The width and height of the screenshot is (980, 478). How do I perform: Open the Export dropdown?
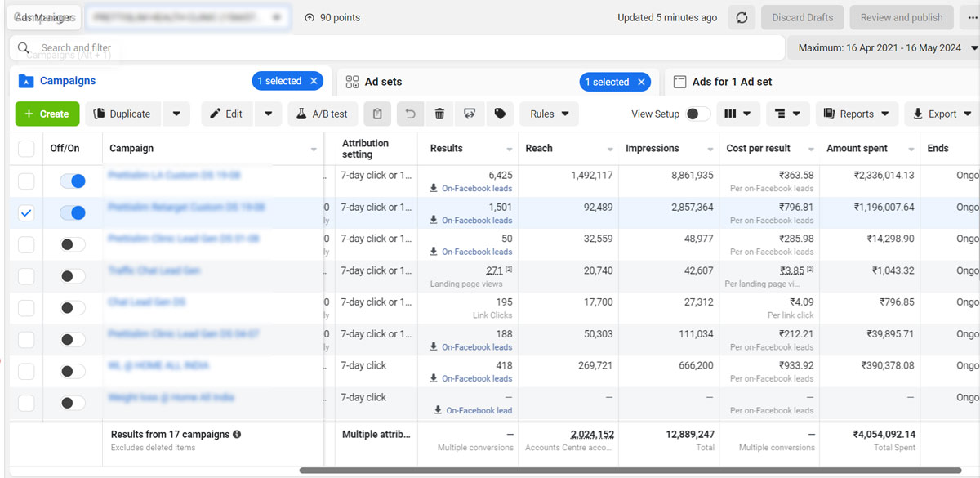click(x=942, y=114)
